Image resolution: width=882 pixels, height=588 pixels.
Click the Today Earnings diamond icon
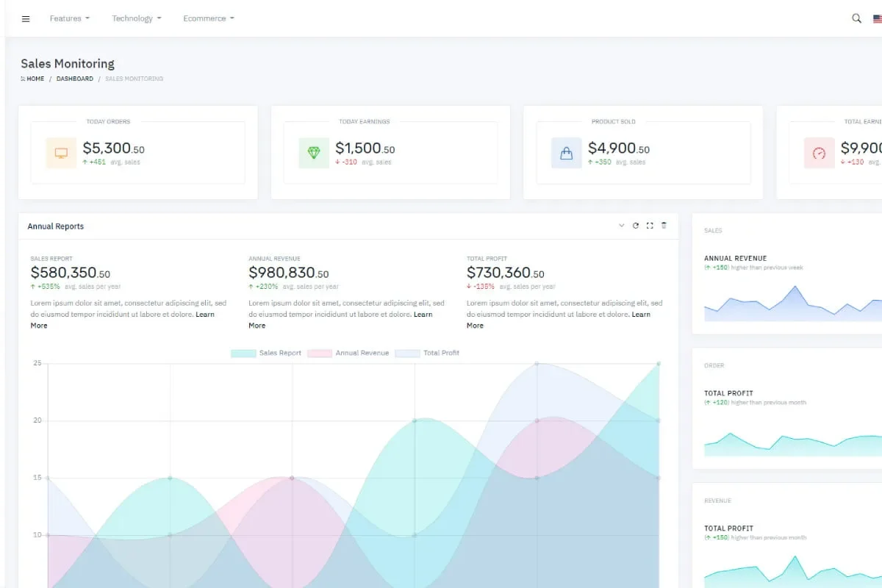(314, 153)
